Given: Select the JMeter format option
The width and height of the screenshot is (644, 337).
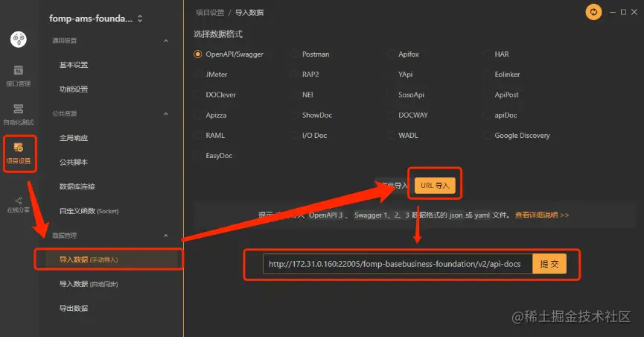Looking at the screenshot, I should click(x=211, y=75).
